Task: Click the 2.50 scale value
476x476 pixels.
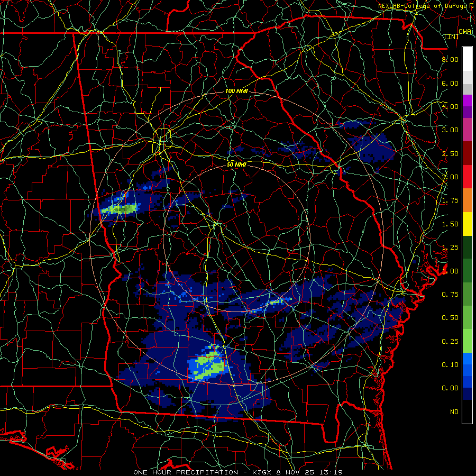Action: pos(450,153)
